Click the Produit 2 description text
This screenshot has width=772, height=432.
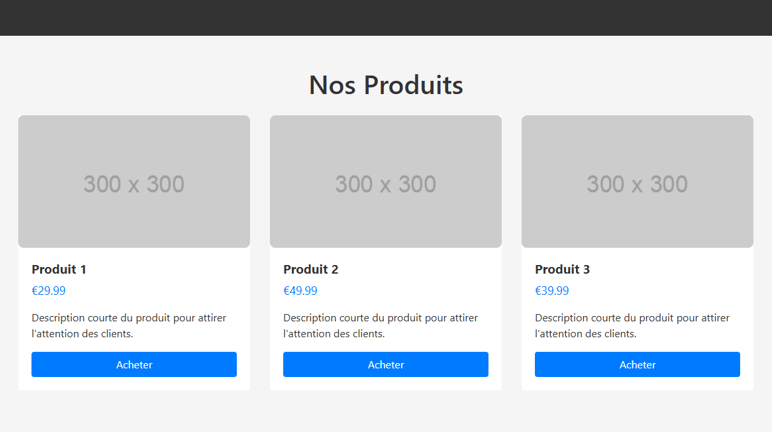coord(381,326)
